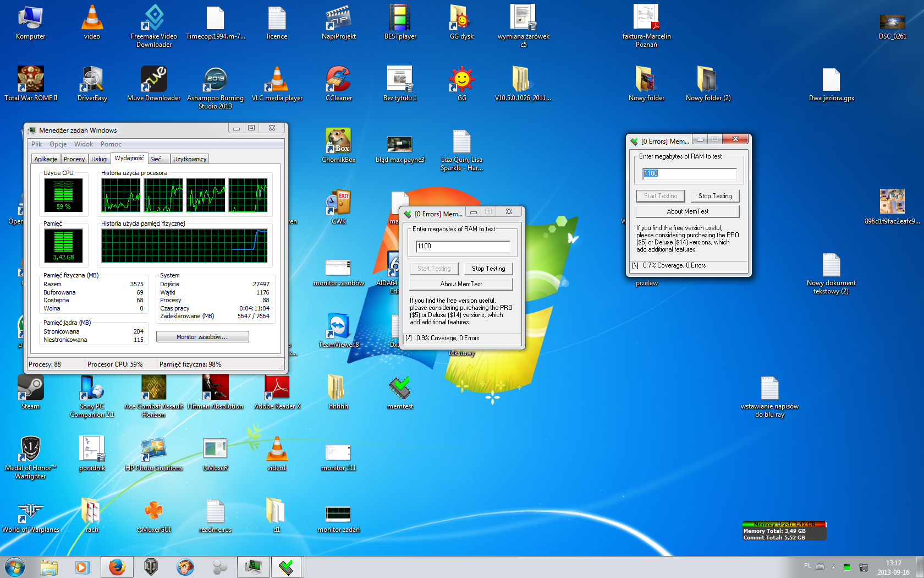
Task: Show hidden system tray icons
Action: [x=833, y=567]
